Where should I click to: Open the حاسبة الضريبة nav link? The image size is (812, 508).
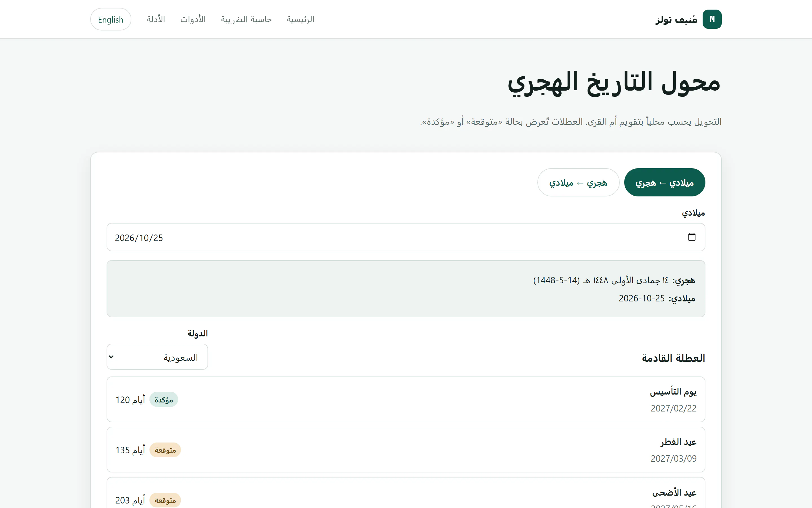pyautogui.click(x=246, y=19)
